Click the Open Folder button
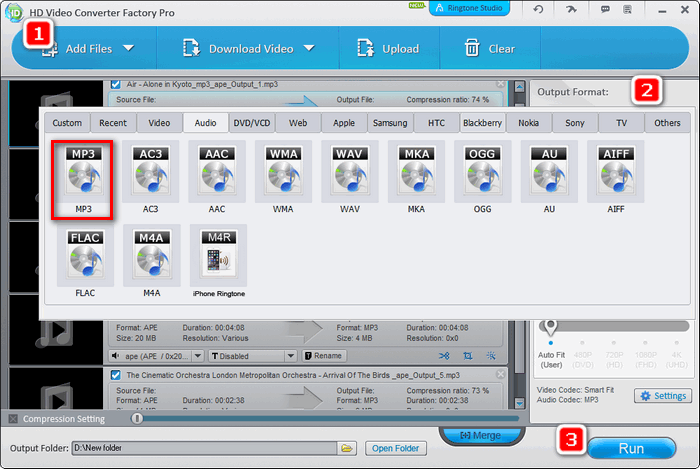 coord(396,448)
